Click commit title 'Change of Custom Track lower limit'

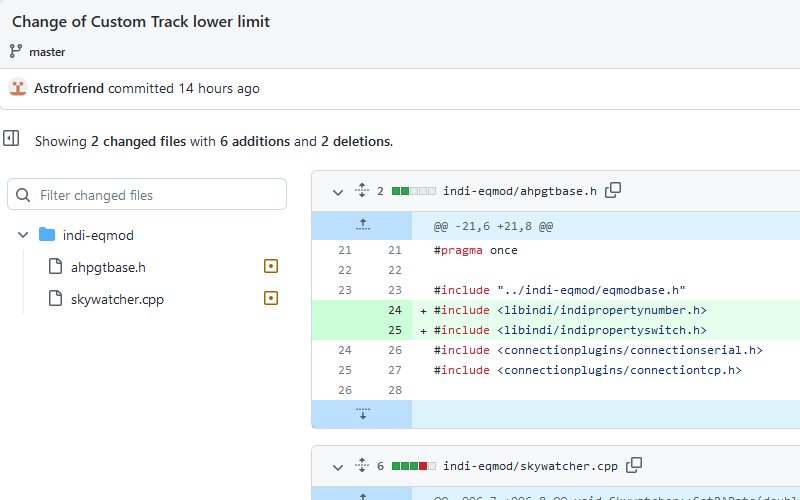pyautogui.click(x=141, y=21)
